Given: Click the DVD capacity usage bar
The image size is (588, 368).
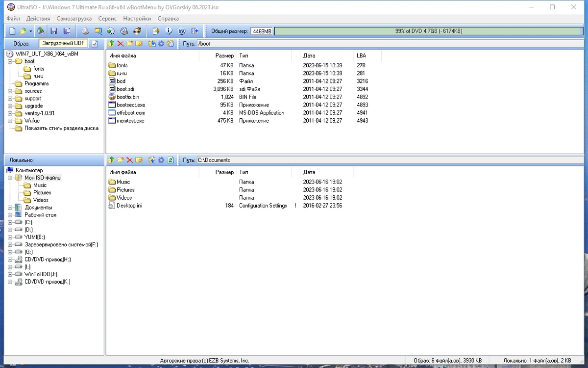Looking at the screenshot, I should (428, 31).
